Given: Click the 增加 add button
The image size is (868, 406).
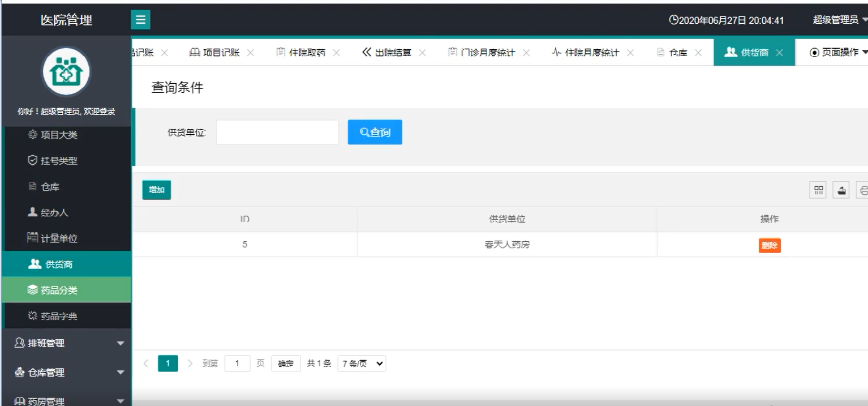Looking at the screenshot, I should tap(157, 190).
